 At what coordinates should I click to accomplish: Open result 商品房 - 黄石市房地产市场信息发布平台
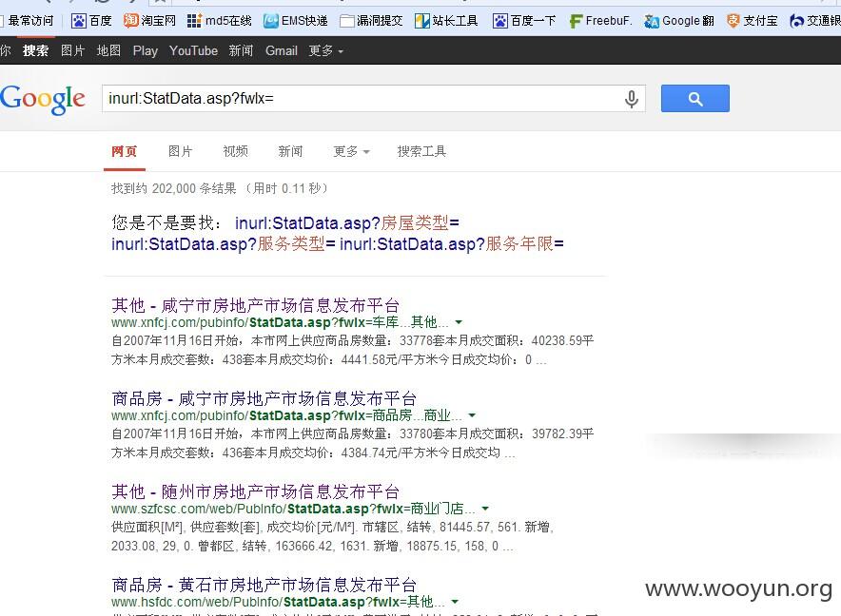tap(264, 585)
